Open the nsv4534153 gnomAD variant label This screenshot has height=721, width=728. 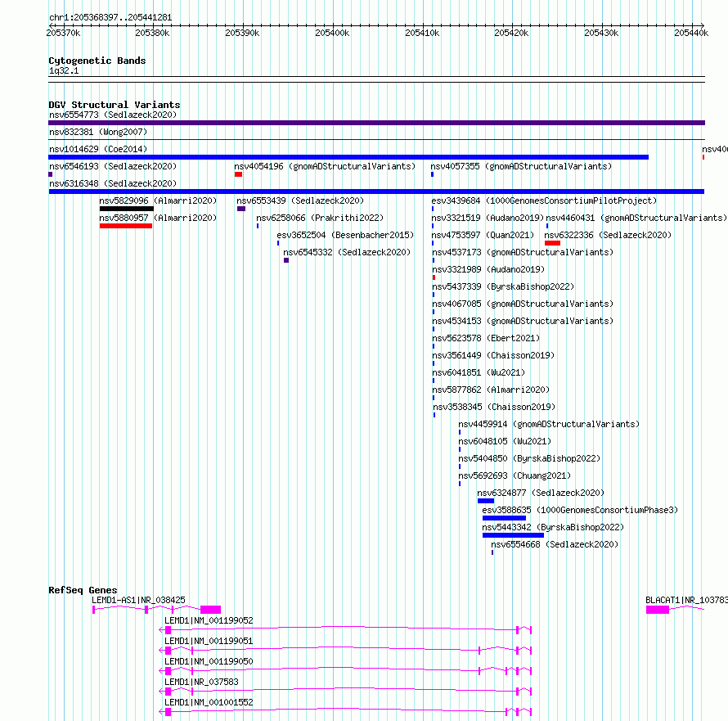523,321
